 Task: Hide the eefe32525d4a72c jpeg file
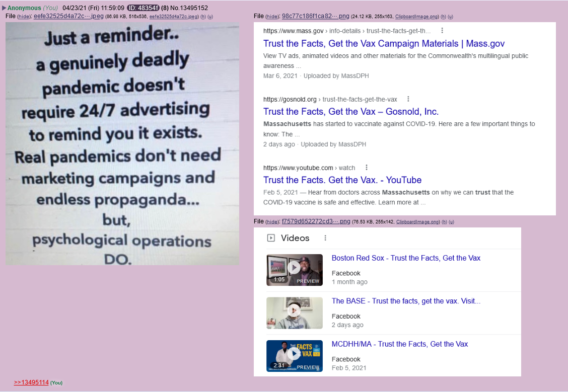click(24, 17)
